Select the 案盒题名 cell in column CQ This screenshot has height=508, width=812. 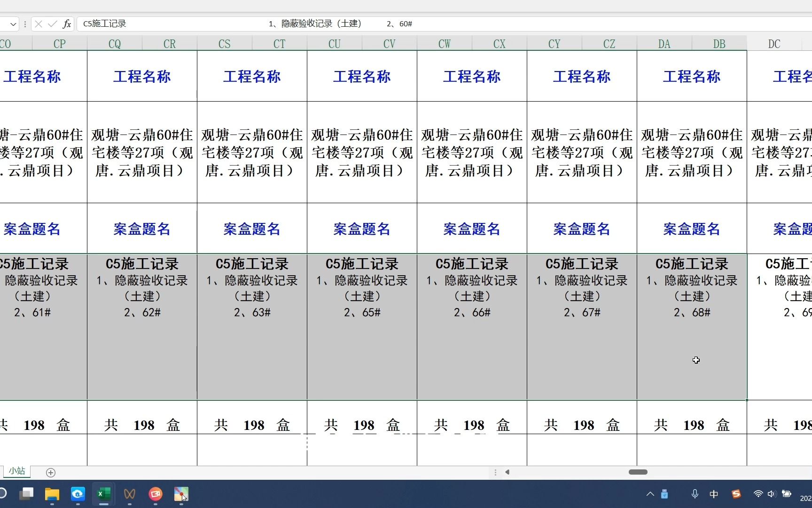coord(142,229)
